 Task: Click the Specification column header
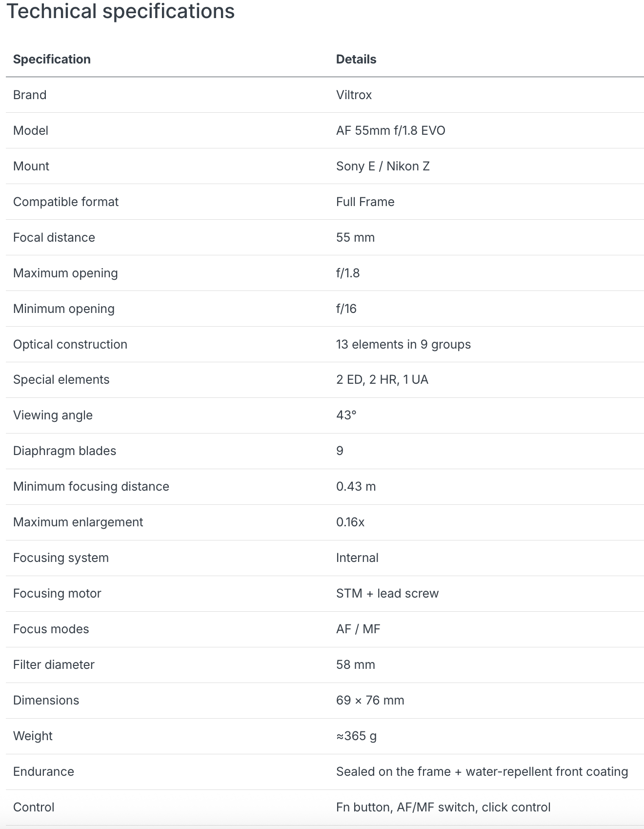[52, 59]
